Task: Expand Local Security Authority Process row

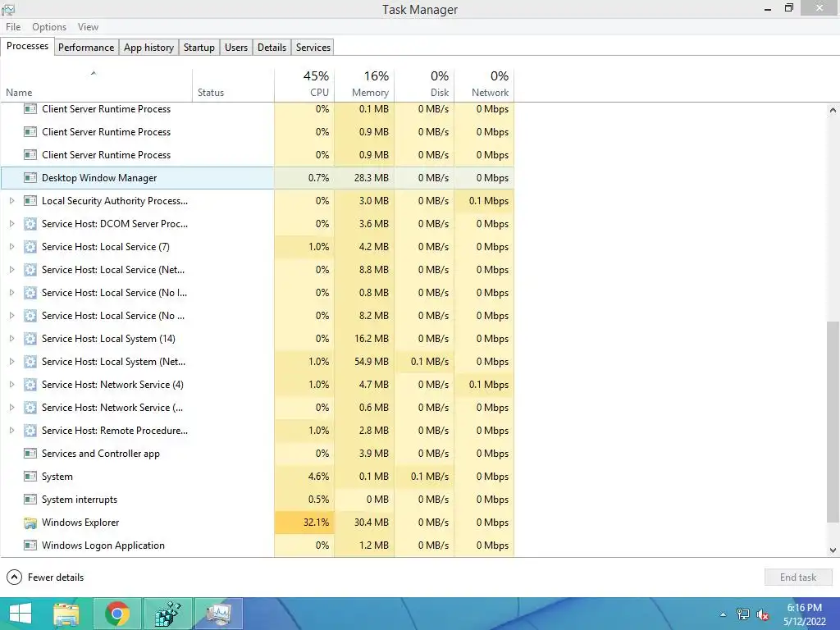Action: (11, 200)
